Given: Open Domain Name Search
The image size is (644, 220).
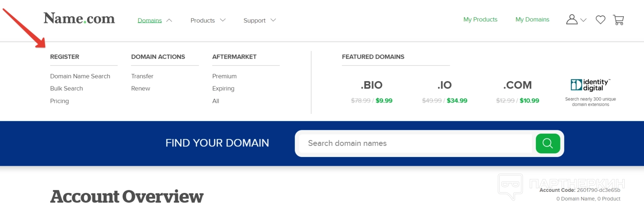Looking at the screenshot, I should pyautogui.click(x=80, y=76).
